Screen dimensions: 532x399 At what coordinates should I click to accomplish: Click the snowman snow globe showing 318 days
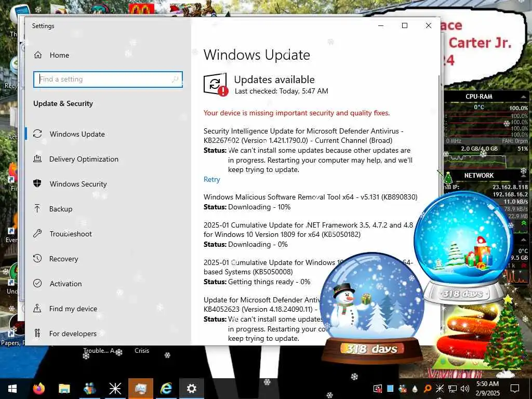click(372, 308)
